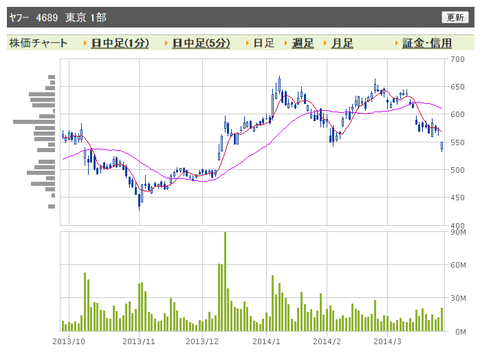The width and height of the screenshot is (480, 360).
Task: Switch to 月足 monthly chart
Action: [x=342, y=43]
